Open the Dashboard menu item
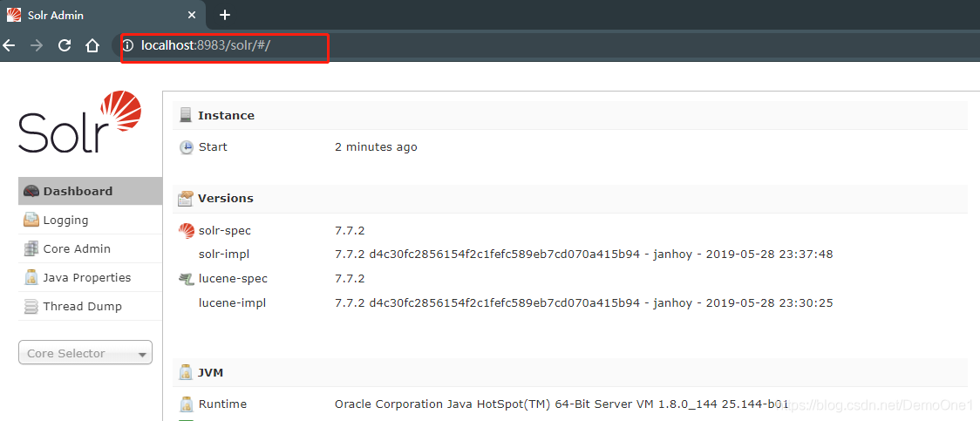Image resolution: width=980 pixels, height=421 pixels. (x=78, y=192)
